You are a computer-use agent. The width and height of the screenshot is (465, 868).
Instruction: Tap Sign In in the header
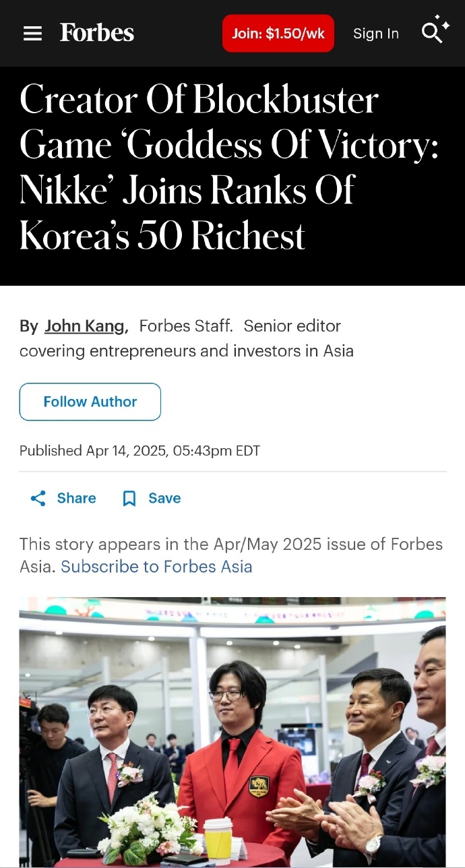point(376,34)
